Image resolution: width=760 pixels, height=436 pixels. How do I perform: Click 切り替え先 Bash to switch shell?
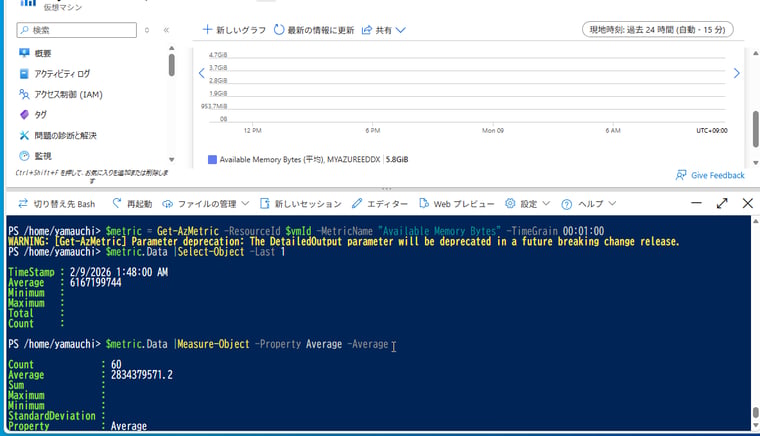pyautogui.click(x=56, y=204)
